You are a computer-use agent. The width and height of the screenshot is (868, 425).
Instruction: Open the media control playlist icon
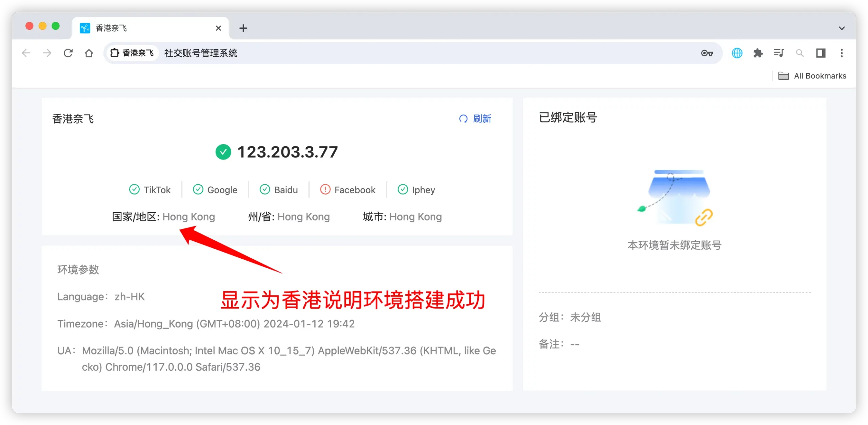(x=778, y=53)
